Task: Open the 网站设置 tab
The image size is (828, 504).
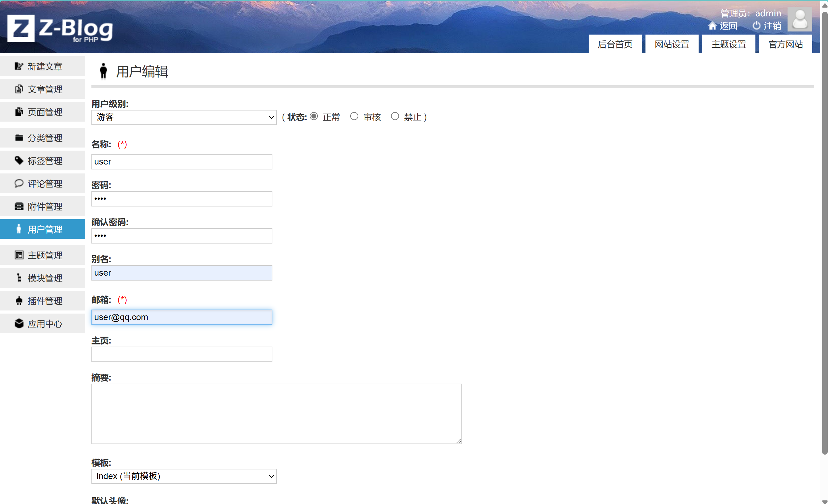Action: [671, 44]
